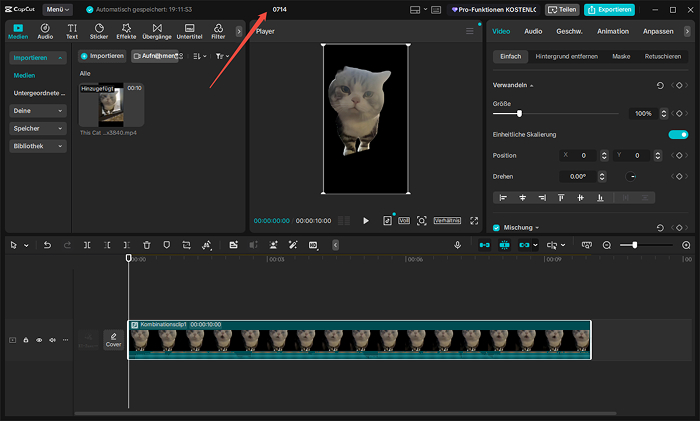Collapse the Verwandeln section
700x421 pixels.
tap(532, 85)
